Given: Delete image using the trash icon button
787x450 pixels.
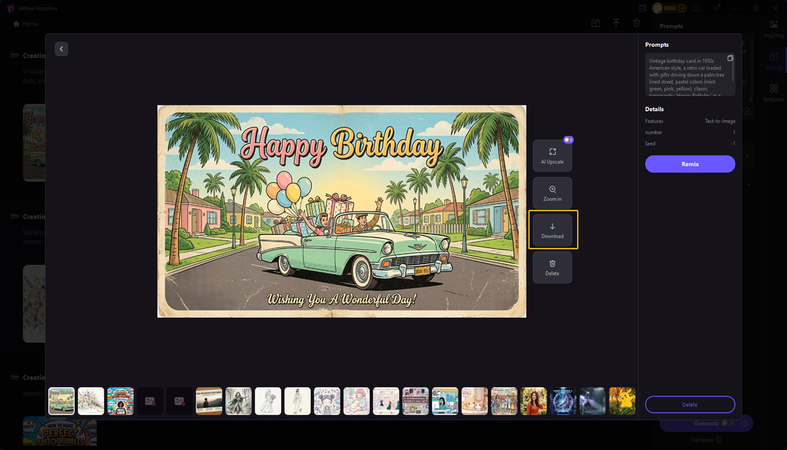Looking at the screenshot, I should point(552,267).
